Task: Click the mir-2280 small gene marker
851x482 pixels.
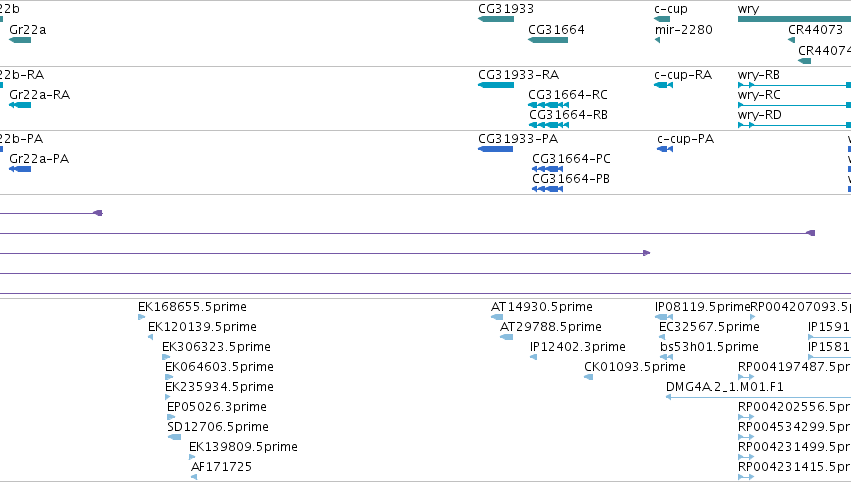Action: pyautogui.click(x=657, y=40)
